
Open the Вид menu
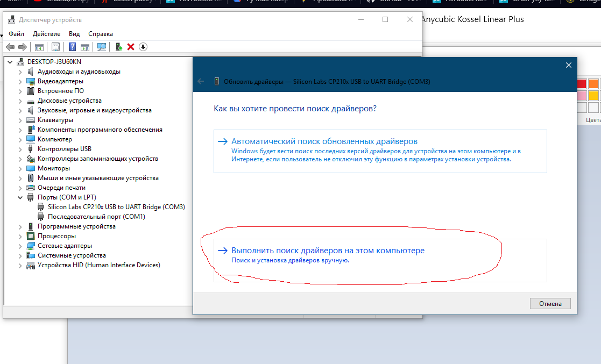74,34
